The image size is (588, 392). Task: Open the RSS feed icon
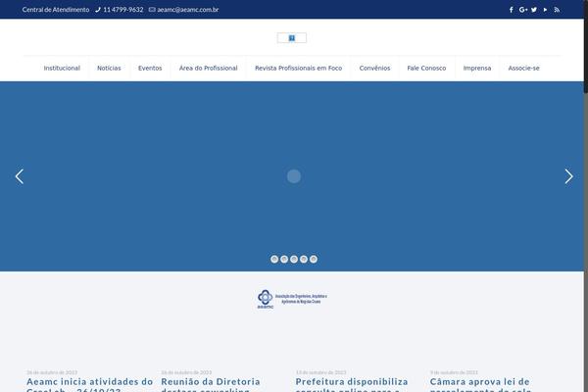click(x=557, y=10)
